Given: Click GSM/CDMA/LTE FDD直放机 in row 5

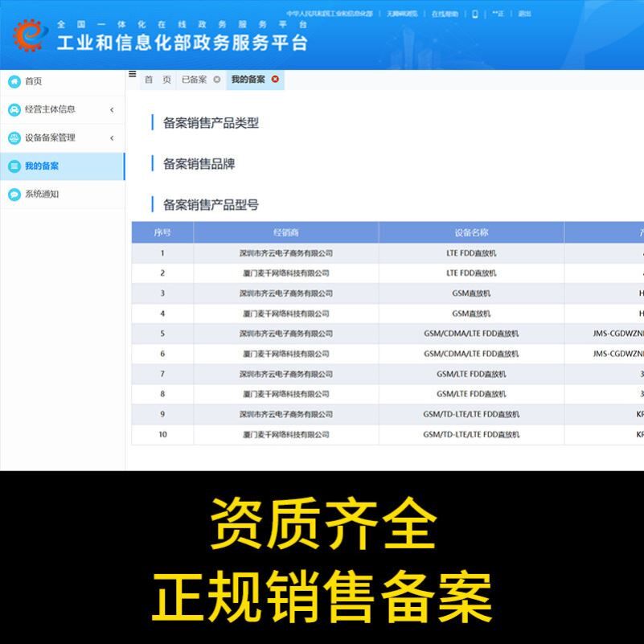Looking at the screenshot, I should pos(471,334).
